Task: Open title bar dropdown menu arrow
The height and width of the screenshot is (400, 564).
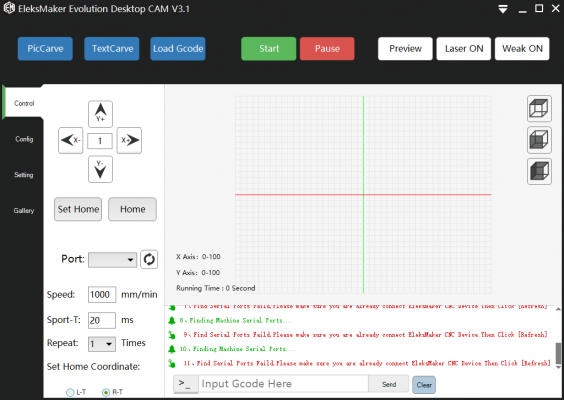Action: click(503, 9)
